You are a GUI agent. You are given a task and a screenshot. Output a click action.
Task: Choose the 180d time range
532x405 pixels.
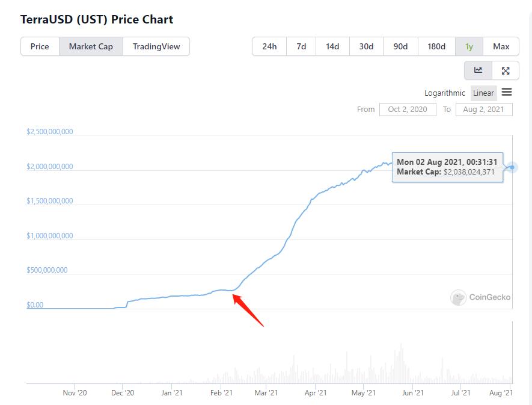pos(436,46)
